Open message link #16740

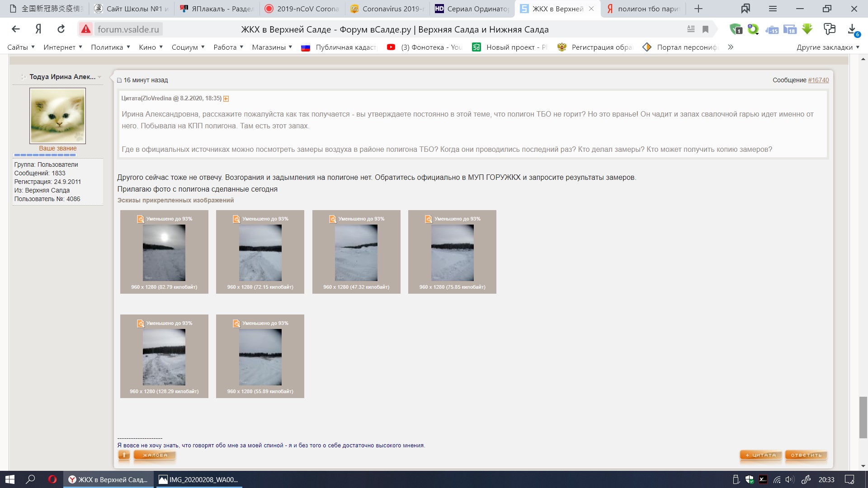(818, 80)
